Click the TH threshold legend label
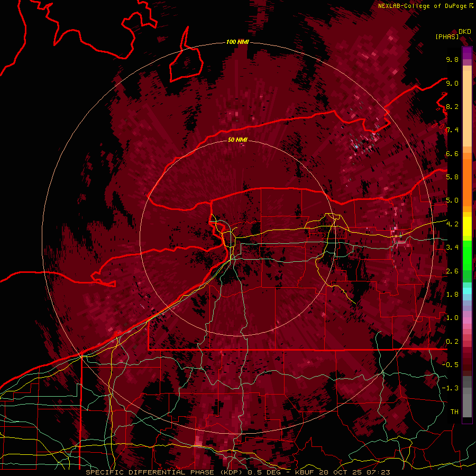Viewport: 476px width, 476px height. click(x=454, y=412)
